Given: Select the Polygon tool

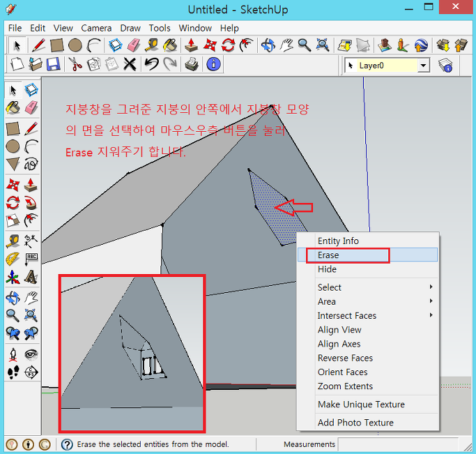Looking at the screenshot, I should [13, 164].
